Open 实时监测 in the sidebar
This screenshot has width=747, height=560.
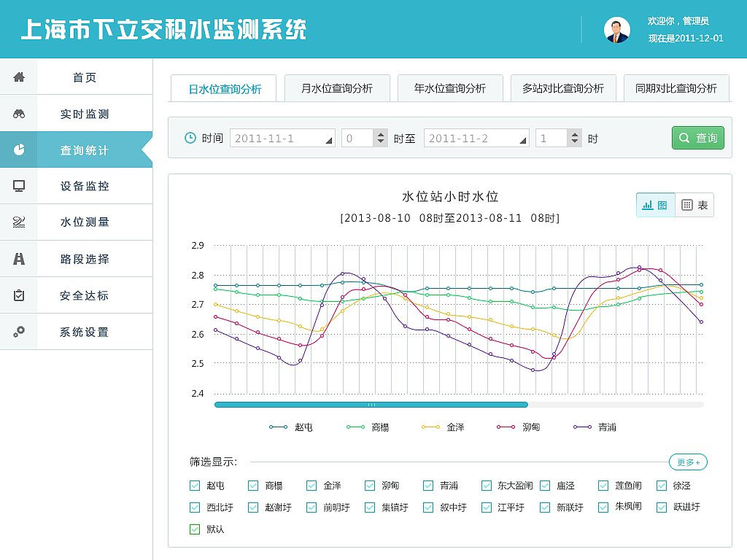pyautogui.click(x=76, y=114)
